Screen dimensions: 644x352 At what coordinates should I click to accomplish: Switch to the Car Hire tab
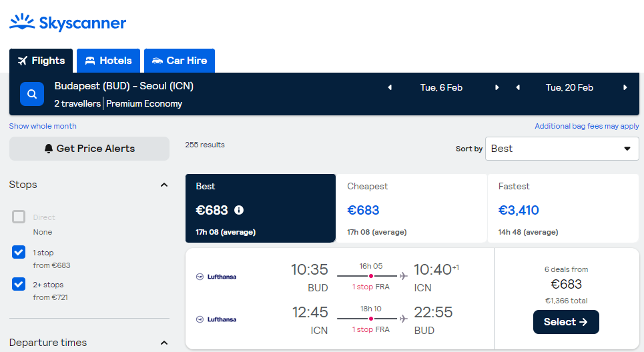point(180,61)
